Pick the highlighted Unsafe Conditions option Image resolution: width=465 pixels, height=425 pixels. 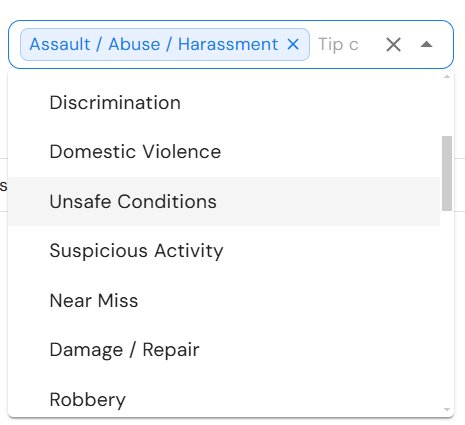pos(224,202)
